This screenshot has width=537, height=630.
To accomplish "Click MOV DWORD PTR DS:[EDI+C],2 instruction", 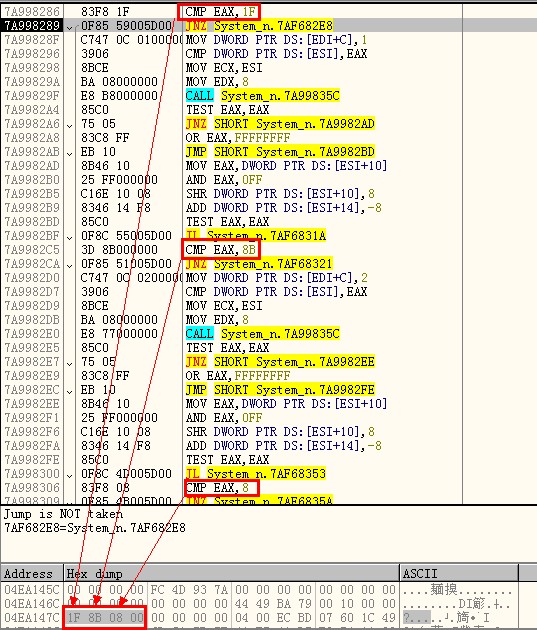I will pos(276,278).
